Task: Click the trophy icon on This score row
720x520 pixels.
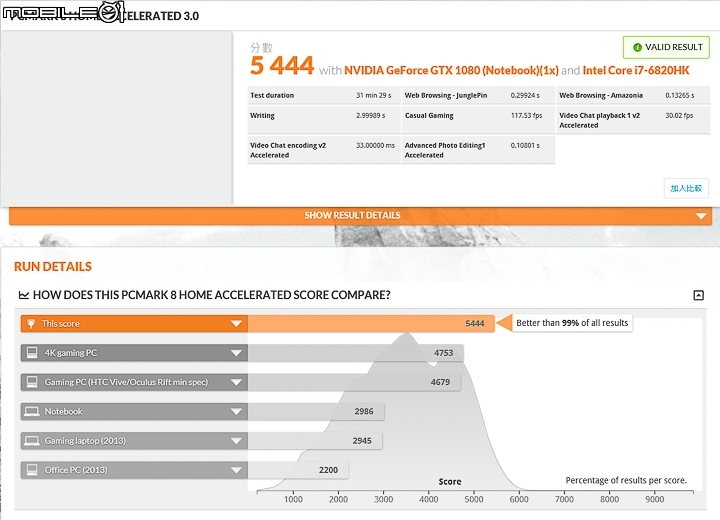Action: coord(31,323)
